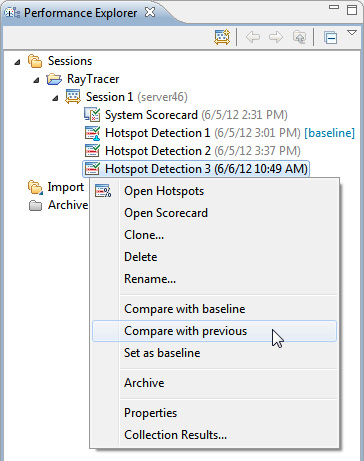Minimize the Performance Explorer view
Screen dimensions: 364x461
pos(334,7)
